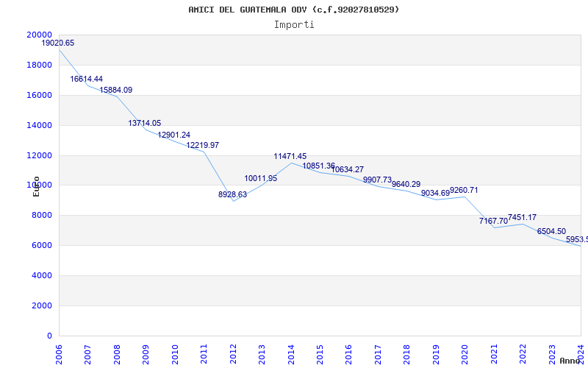
Task: Select the data label 9907.73
Action: click(377, 180)
